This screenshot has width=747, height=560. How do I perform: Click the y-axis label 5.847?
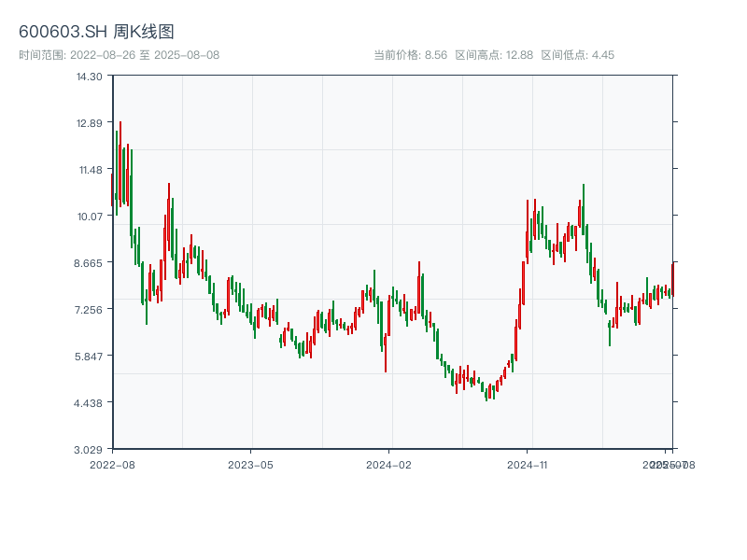click(x=88, y=357)
